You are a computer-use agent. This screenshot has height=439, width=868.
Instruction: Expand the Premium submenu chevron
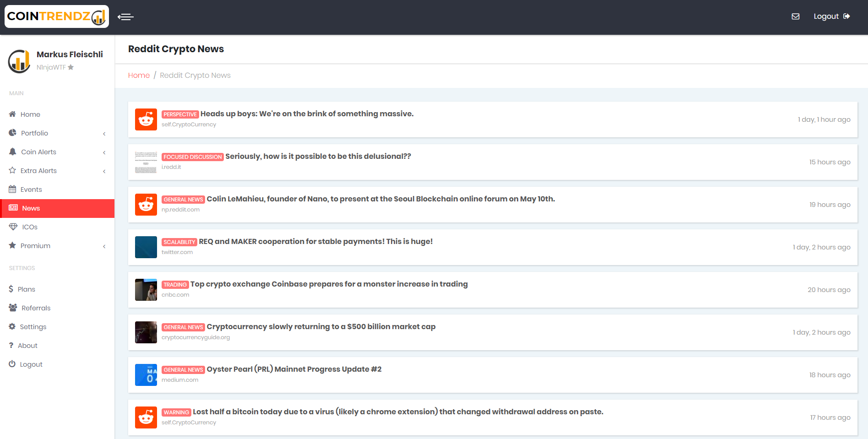tap(104, 246)
